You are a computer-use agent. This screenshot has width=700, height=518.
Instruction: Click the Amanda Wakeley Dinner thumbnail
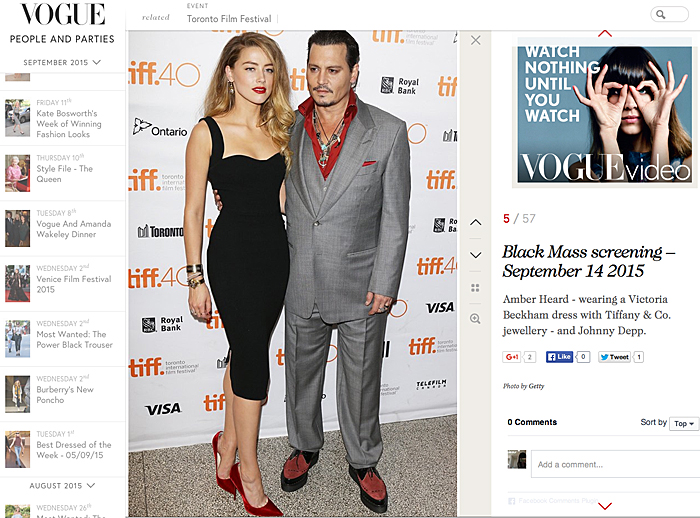17,229
